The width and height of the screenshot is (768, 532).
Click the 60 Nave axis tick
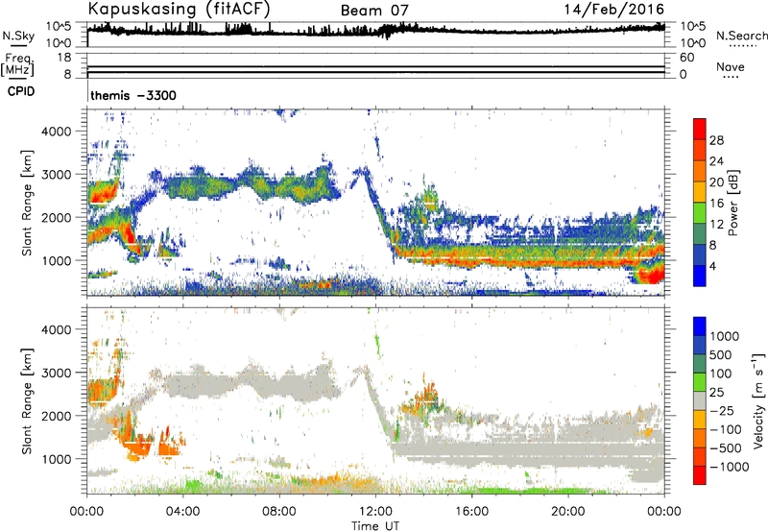[x=686, y=58]
